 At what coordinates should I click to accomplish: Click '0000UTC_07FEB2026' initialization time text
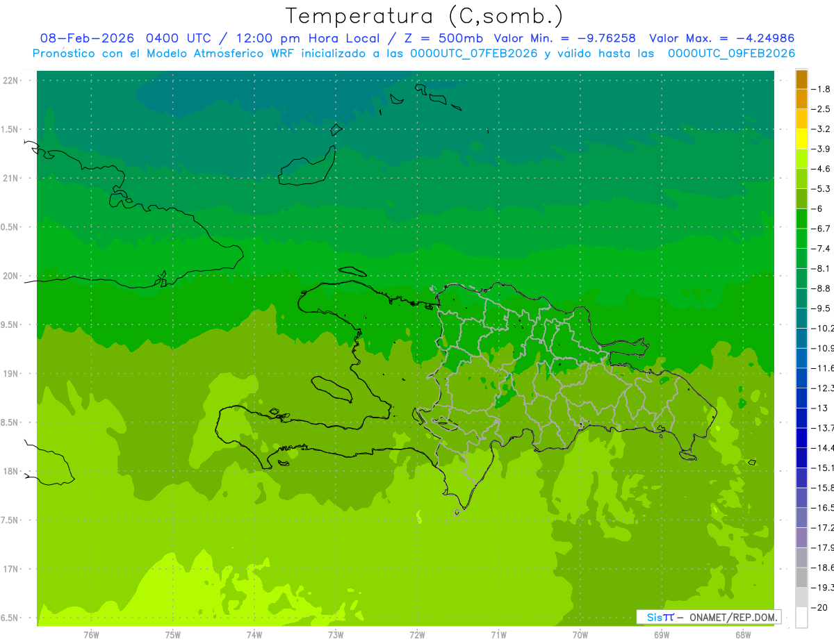474,53
